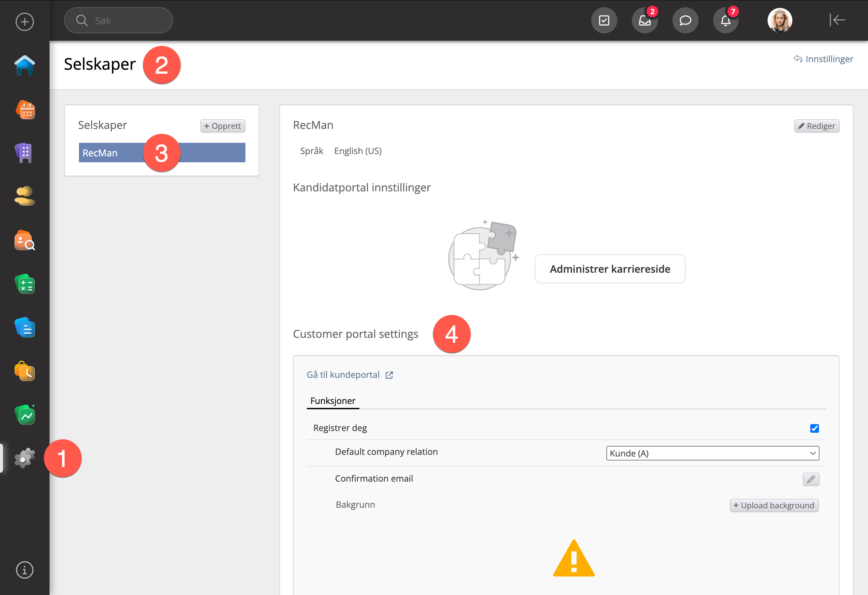Expand Default company relation dropdown
Viewport: 868px width, 595px height.
pyautogui.click(x=712, y=453)
